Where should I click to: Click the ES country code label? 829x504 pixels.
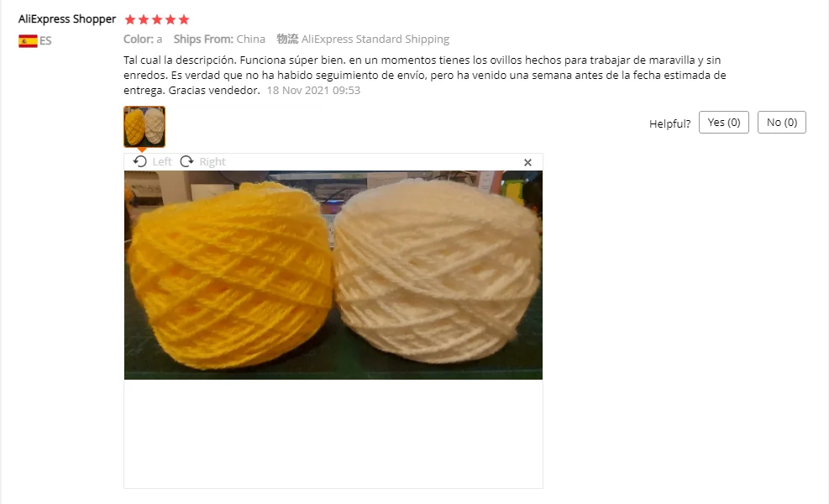(45, 40)
